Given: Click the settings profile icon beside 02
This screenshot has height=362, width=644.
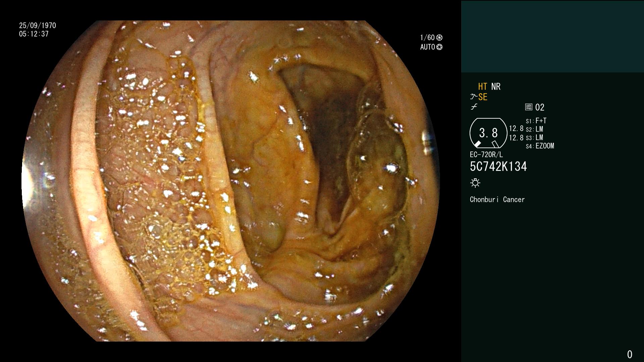Looking at the screenshot, I should point(529,107).
